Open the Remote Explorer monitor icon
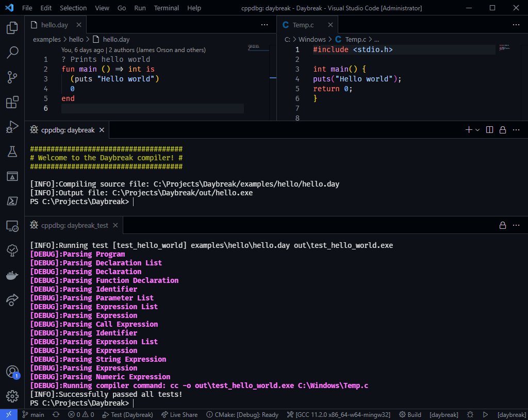 pyautogui.click(x=12, y=226)
